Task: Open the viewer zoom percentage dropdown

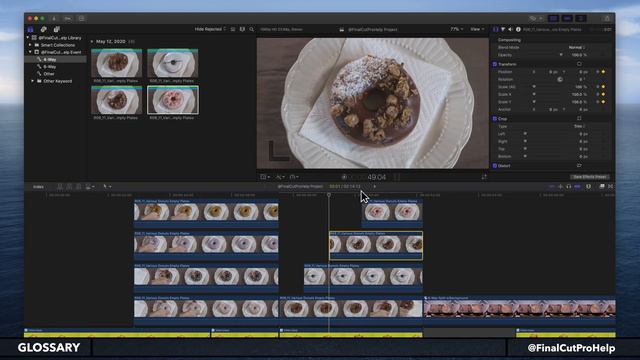Action: [456, 29]
